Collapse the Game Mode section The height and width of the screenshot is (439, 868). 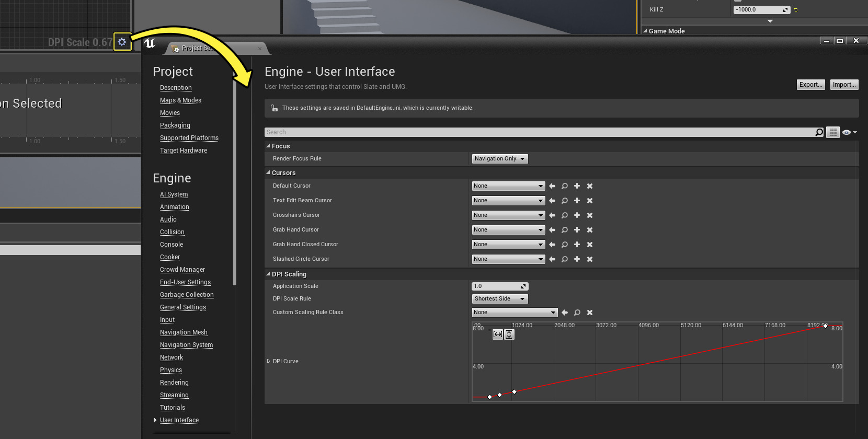(x=645, y=31)
